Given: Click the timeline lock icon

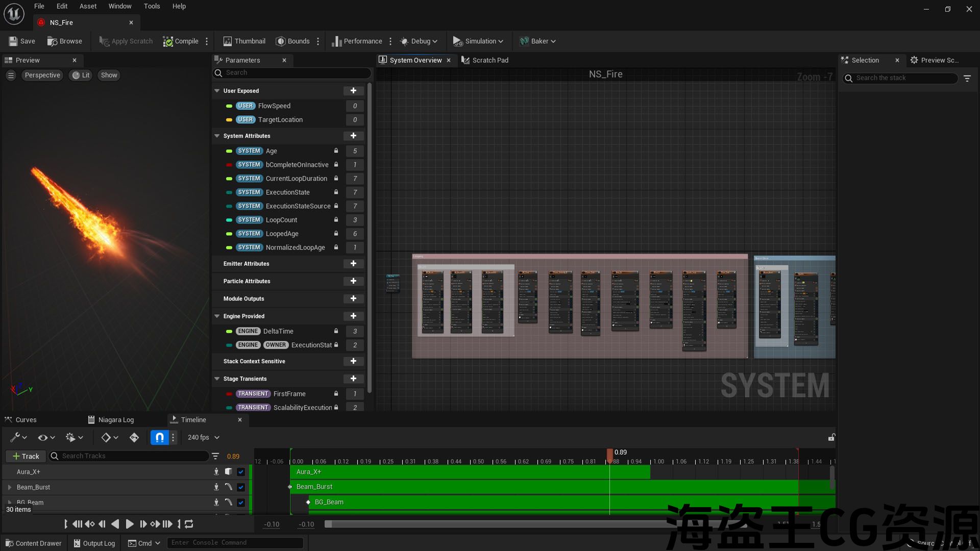Looking at the screenshot, I should [x=831, y=437].
